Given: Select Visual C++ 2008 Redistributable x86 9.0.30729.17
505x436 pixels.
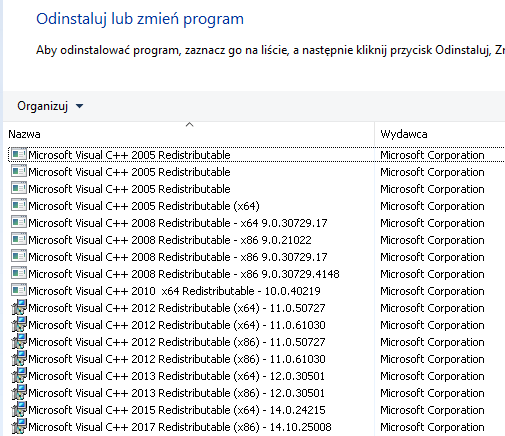Looking at the screenshot, I should point(178,257).
